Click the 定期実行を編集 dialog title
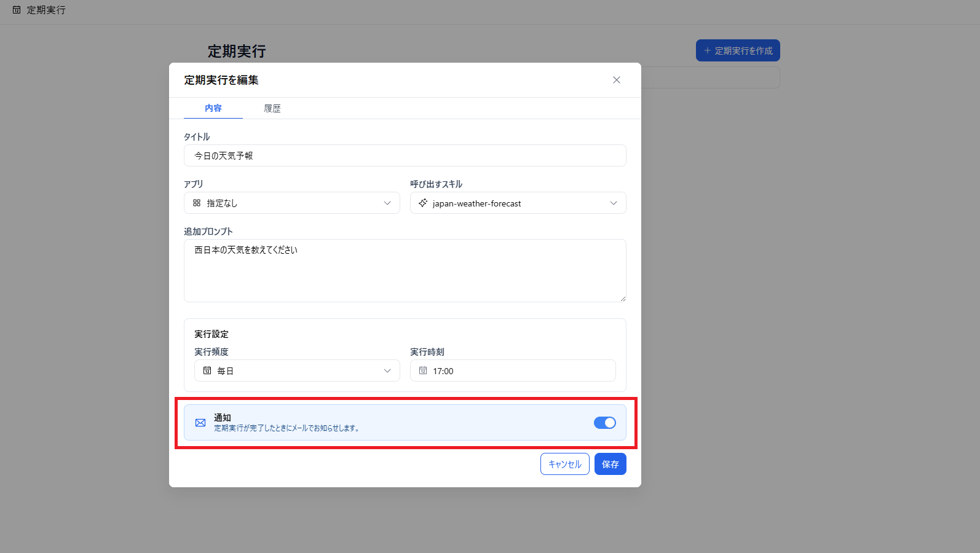The width and height of the screenshot is (980, 553). (x=221, y=80)
